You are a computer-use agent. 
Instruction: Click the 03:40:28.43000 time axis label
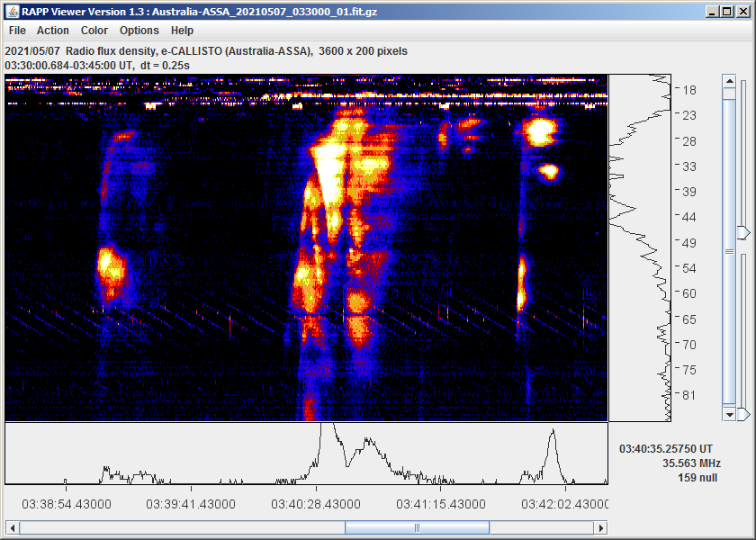[317, 504]
